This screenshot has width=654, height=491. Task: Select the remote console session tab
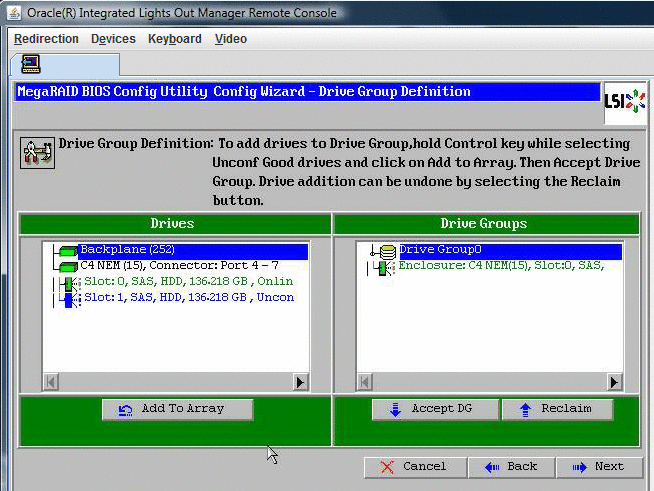[65, 65]
